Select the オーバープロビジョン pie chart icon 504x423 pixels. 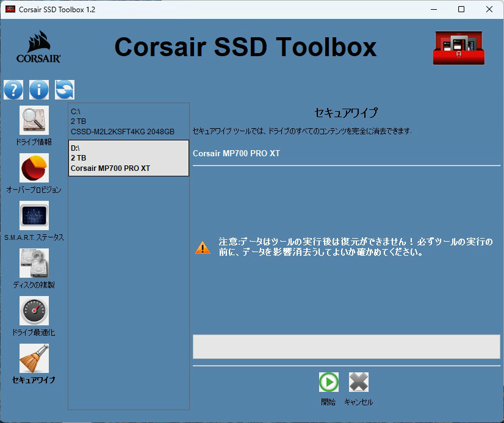(x=34, y=168)
